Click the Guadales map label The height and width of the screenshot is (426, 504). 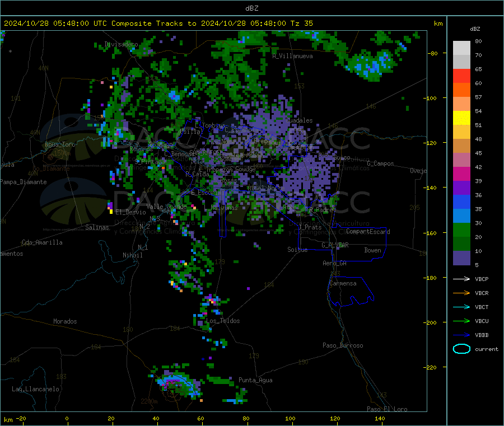click(x=299, y=120)
